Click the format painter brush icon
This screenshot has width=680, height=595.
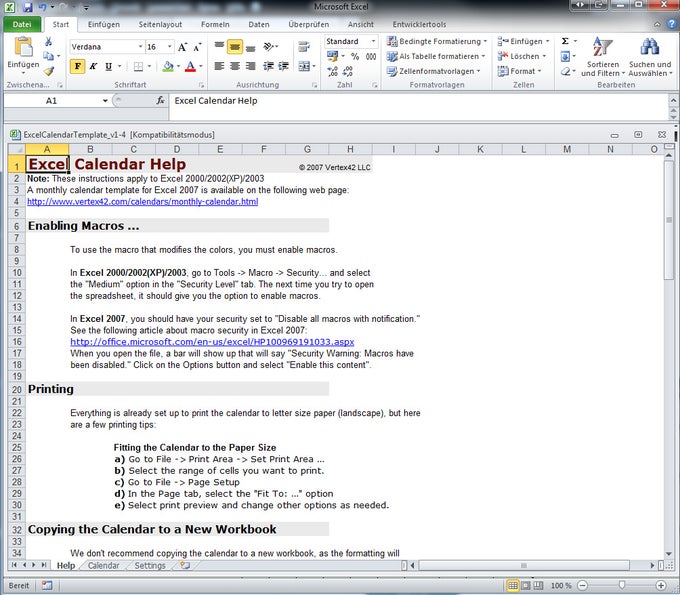[x=49, y=71]
